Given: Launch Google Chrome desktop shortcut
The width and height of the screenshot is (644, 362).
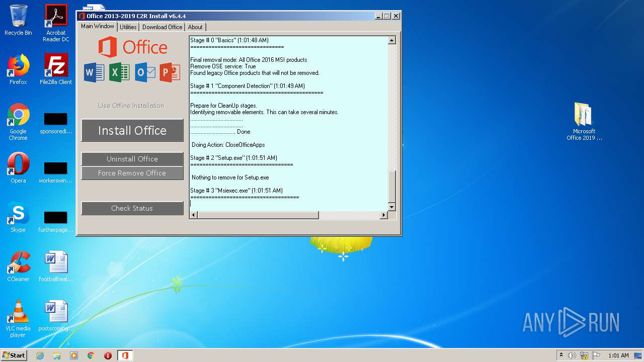Looking at the screenshot, I should click(18, 122).
